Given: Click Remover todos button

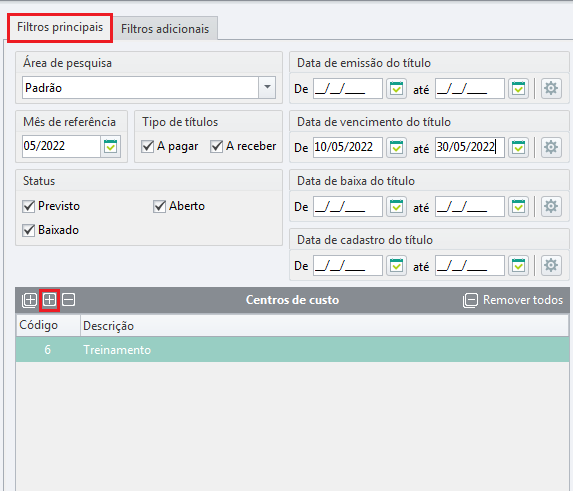Looking at the screenshot, I should [513, 300].
